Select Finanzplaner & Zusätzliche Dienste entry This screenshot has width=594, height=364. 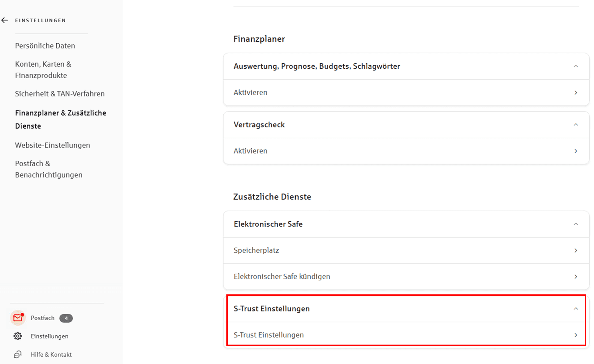pyautogui.click(x=61, y=119)
